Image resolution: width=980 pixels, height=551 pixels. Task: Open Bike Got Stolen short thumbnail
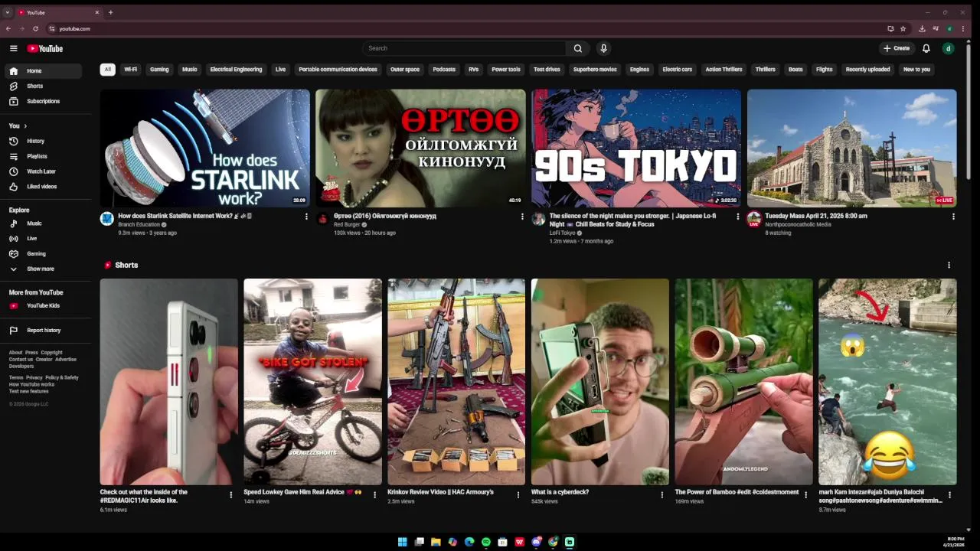[x=312, y=382]
